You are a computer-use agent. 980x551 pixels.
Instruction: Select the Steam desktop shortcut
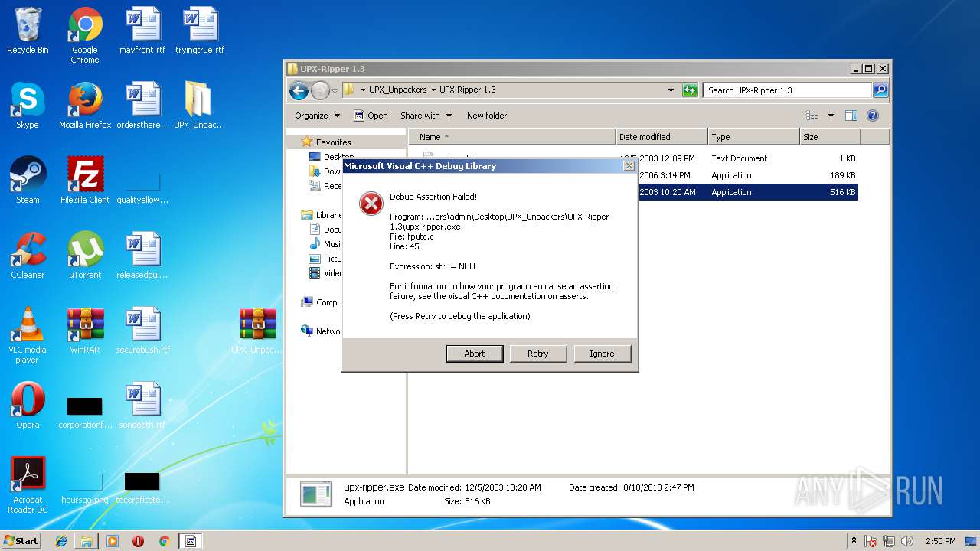point(28,181)
